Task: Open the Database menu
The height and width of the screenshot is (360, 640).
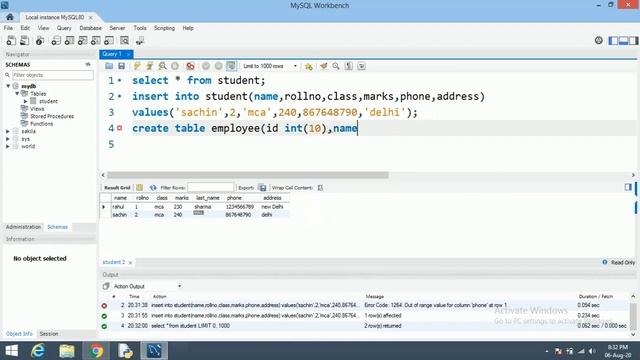Action: (91, 28)
